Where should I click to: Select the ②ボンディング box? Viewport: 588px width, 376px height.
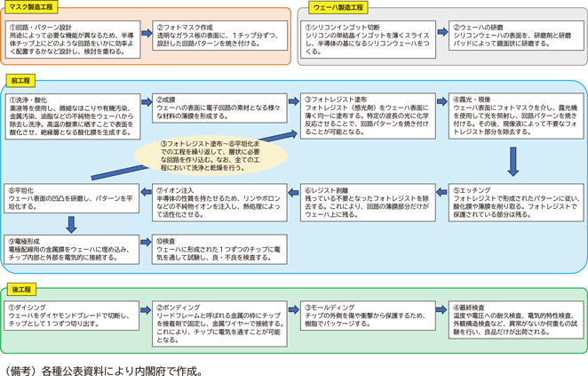(219, 324)
